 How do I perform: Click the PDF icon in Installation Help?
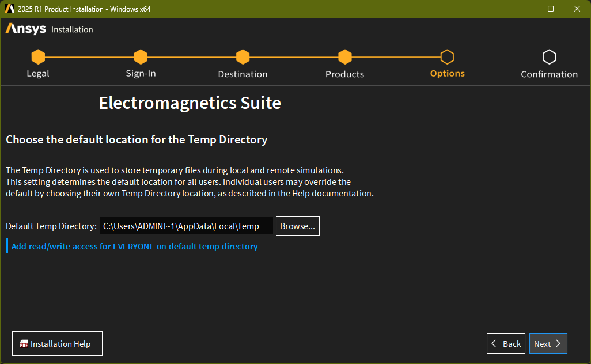coord(24,344)
